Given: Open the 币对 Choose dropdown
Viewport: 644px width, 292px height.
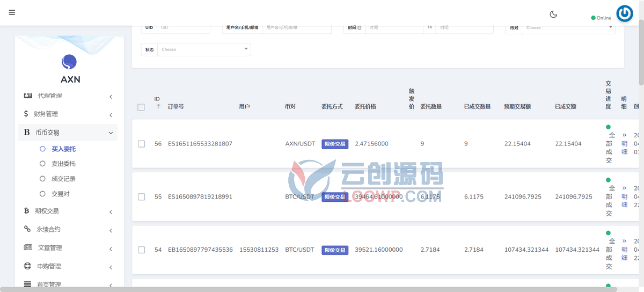Looking at the screenshot, I should click(568, 27).
